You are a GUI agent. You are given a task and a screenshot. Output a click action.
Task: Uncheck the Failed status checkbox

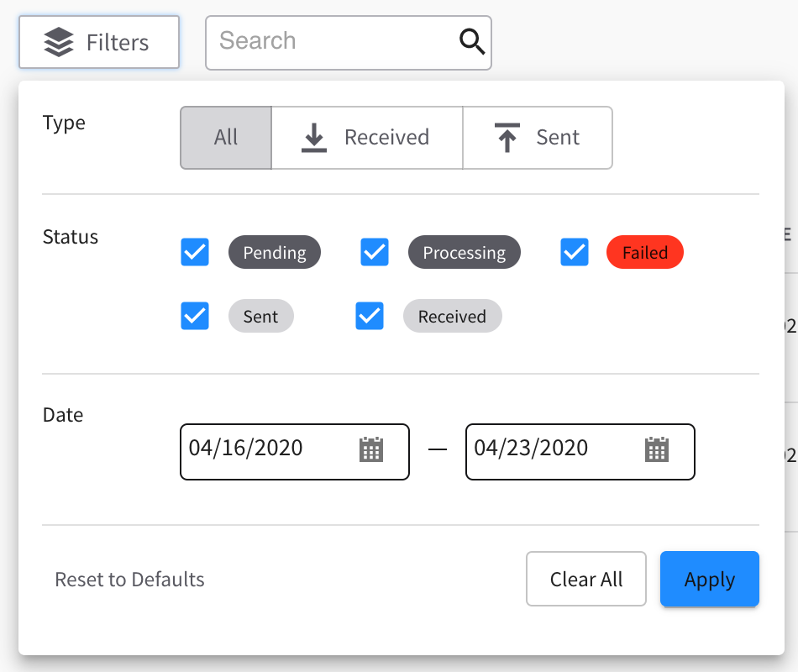575,252
